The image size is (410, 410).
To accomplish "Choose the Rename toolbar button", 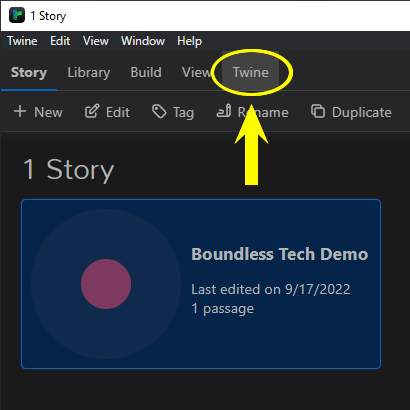I will click(x=253, y=112).
